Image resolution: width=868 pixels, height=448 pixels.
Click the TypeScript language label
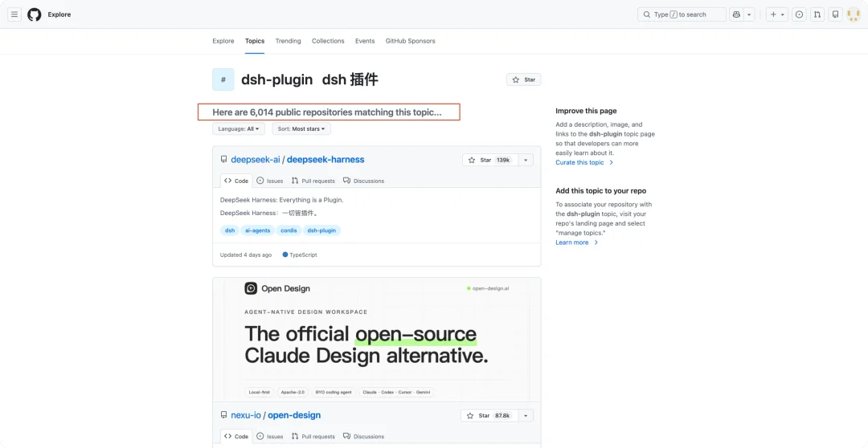click(x=300, y=255)
